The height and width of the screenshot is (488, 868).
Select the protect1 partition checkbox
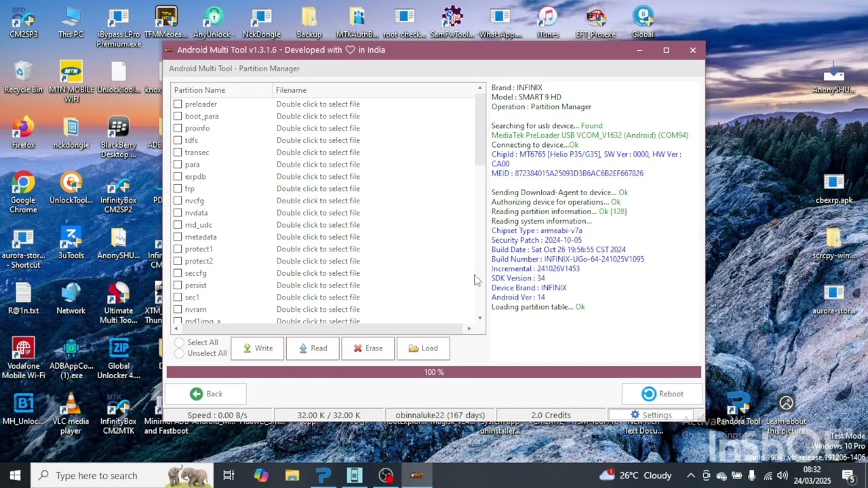(178, 249)
